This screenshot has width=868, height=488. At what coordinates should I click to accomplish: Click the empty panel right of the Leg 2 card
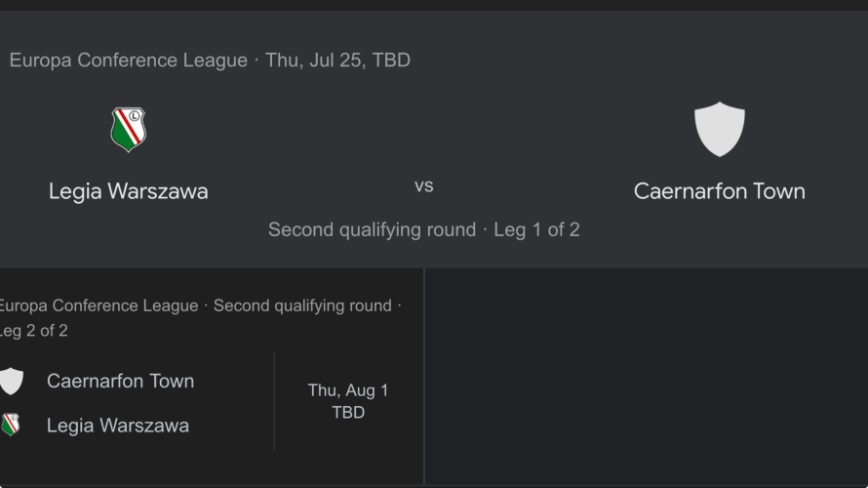click(x=646, y=376)
